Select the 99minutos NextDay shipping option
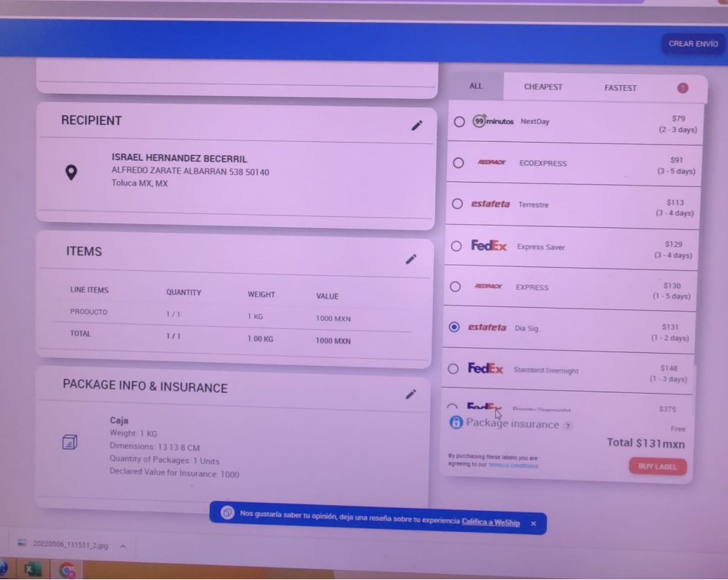Screen dimensions: 728x580 (459, 122)
